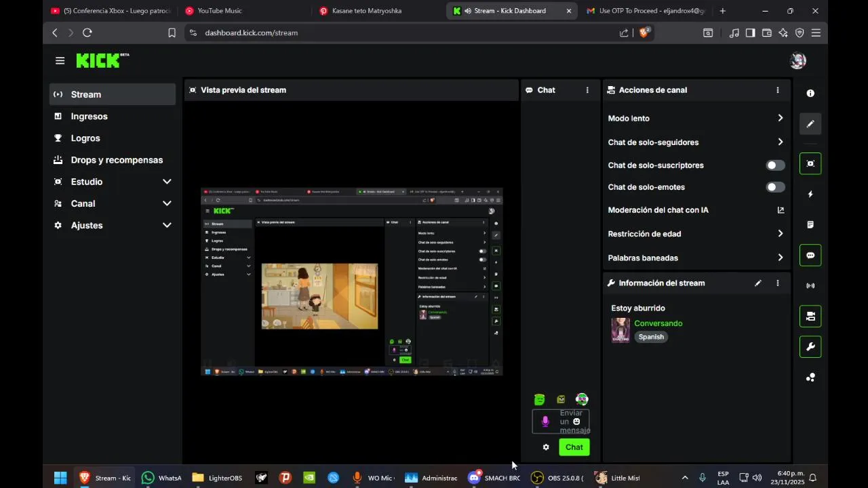Select Logros in left sidebar

(113, 138)
